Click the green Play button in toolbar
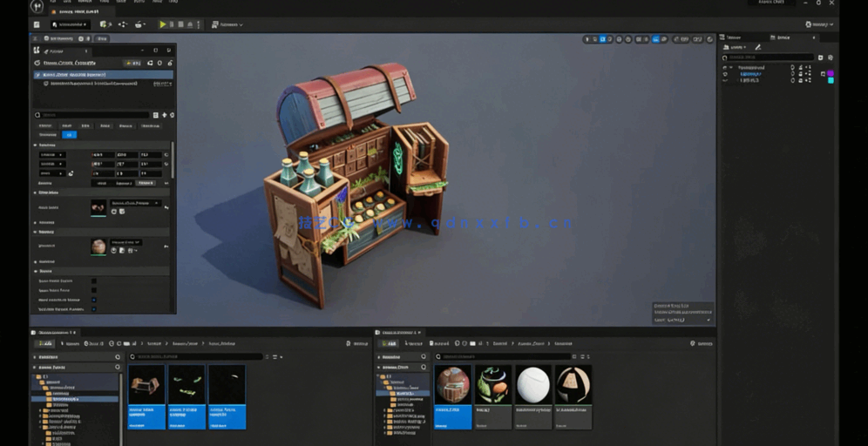Image resolution: width=868 pixels, height=446 pixels. tap(162, 24)
